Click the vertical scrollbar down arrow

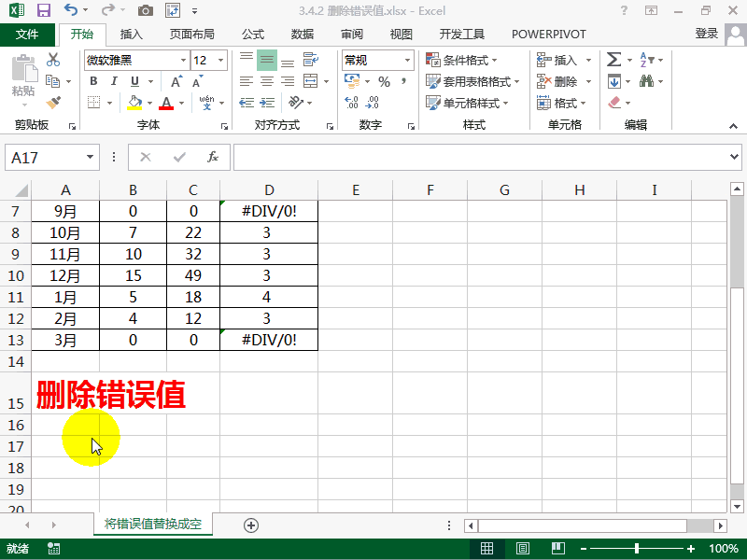click(737, 506)
